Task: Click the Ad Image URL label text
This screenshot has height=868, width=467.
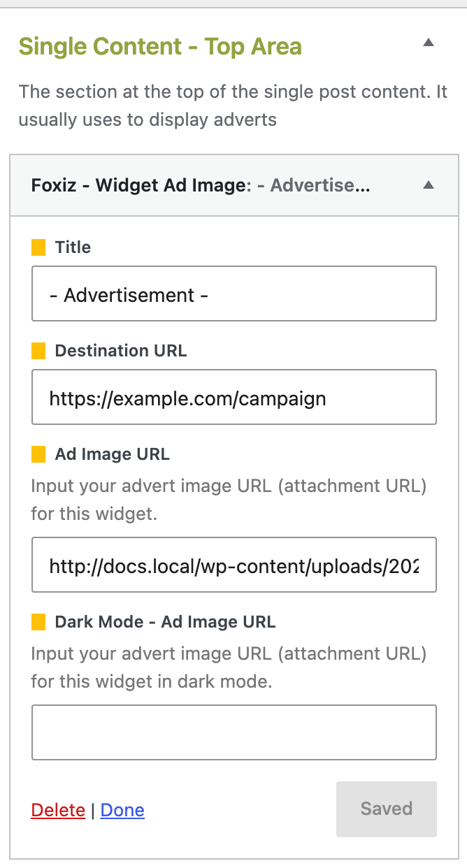Action: pyautogui.click(x=113, y=454)
